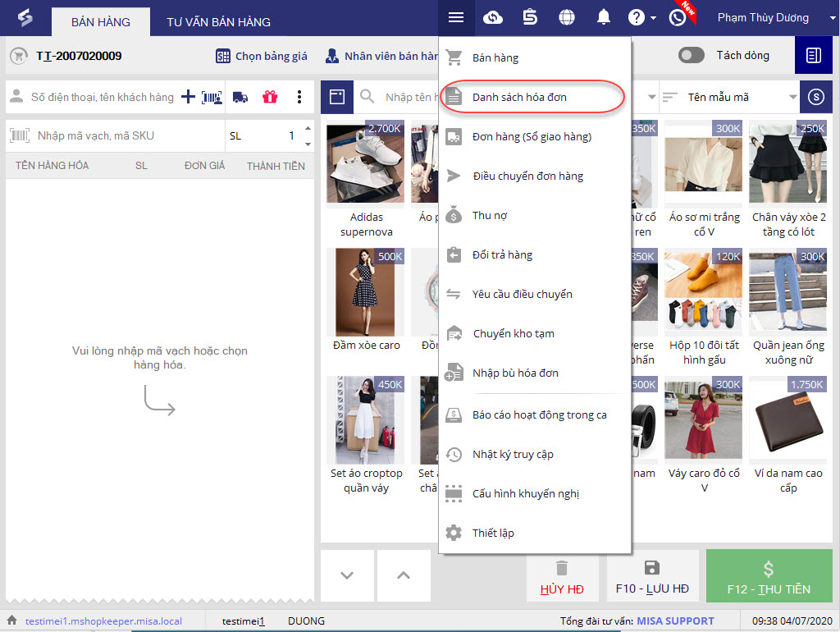Open Đổi trả hàng from menu
Screen dimensions: 840x632
coord(502,254)
